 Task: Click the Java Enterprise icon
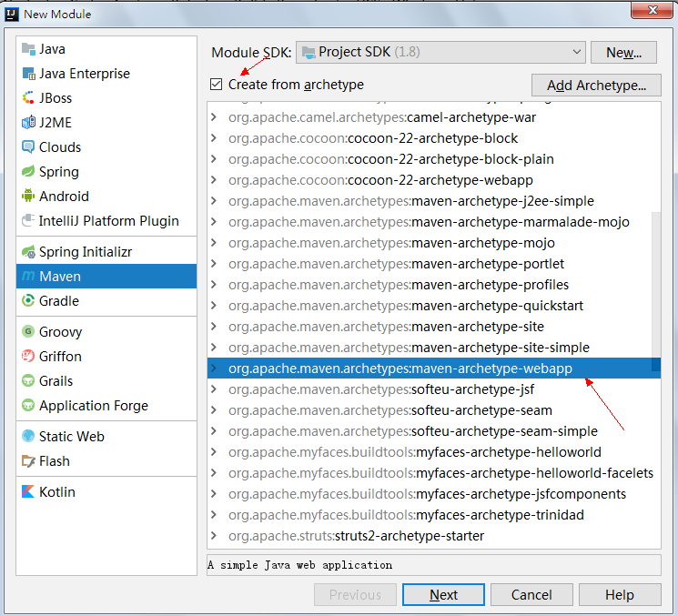(28, 74)
